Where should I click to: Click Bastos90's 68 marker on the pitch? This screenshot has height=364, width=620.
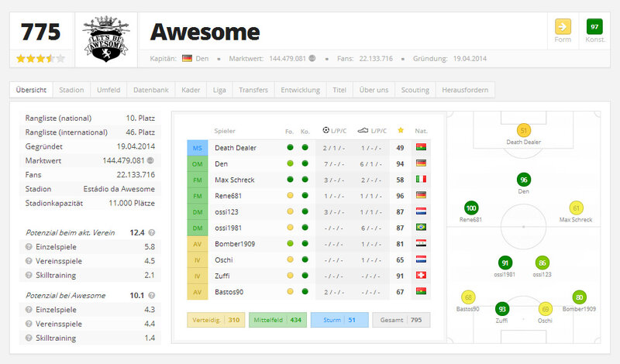click(x=468, y=297)
